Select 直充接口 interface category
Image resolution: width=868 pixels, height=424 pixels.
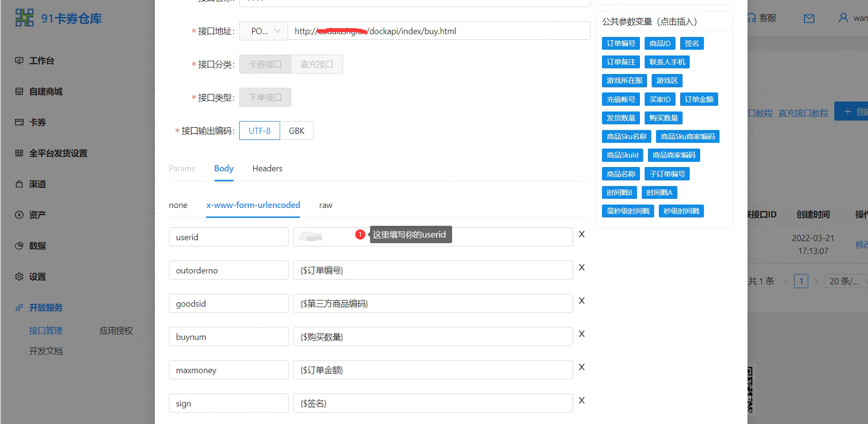coord(317,64)
